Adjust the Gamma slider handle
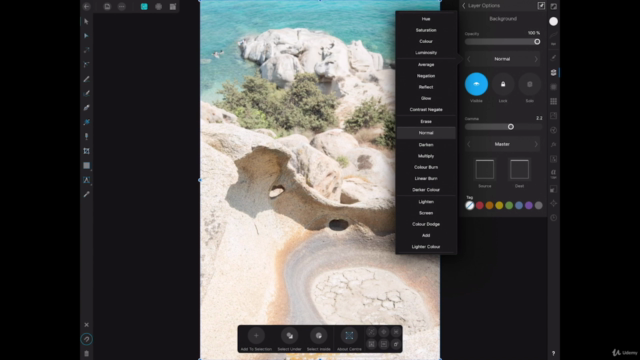The width and height of the screenshot is (640, 360). point(511,127)
